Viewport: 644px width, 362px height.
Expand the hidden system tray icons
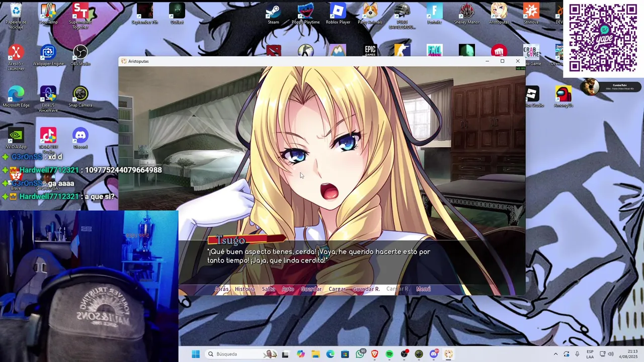coord(555,354)
